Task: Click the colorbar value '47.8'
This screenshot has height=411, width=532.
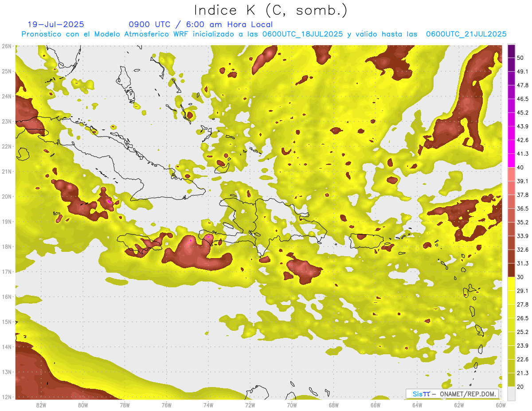Action: pos(523,85)
